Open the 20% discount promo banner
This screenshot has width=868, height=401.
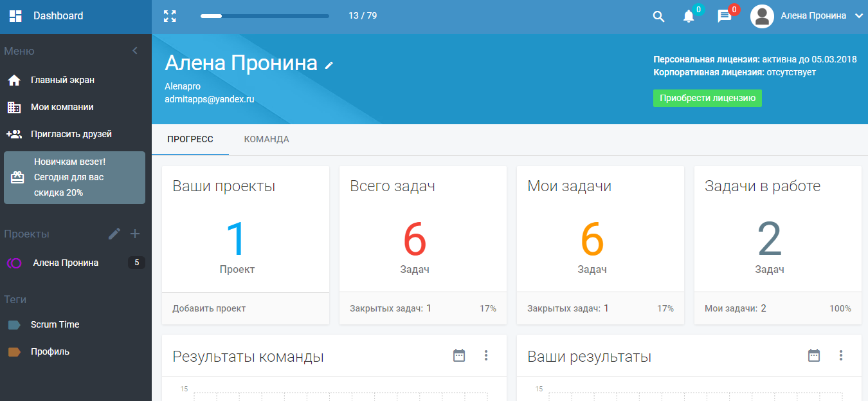(75, 178)
